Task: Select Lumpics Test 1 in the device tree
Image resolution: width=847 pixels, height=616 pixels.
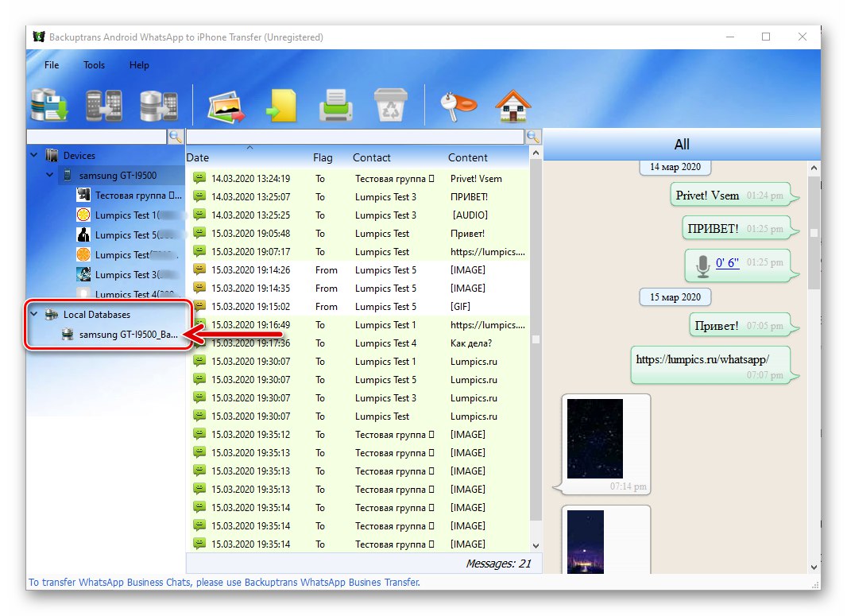Action: coord(127,215)
